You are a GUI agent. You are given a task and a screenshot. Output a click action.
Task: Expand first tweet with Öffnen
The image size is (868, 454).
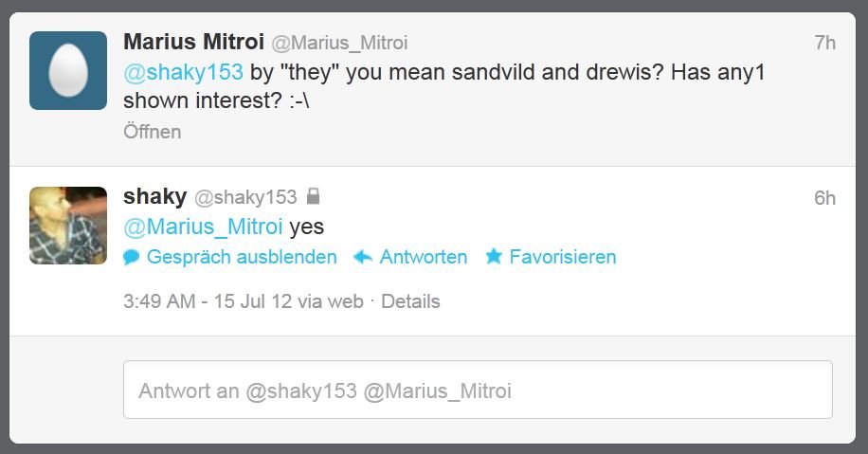(x=153, y=132)
